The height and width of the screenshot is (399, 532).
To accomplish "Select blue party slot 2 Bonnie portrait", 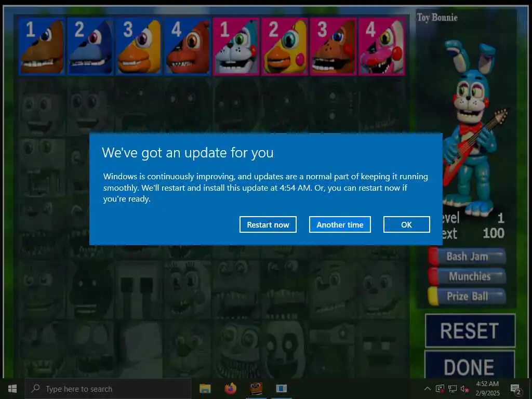I will click(x=90, y=46).
